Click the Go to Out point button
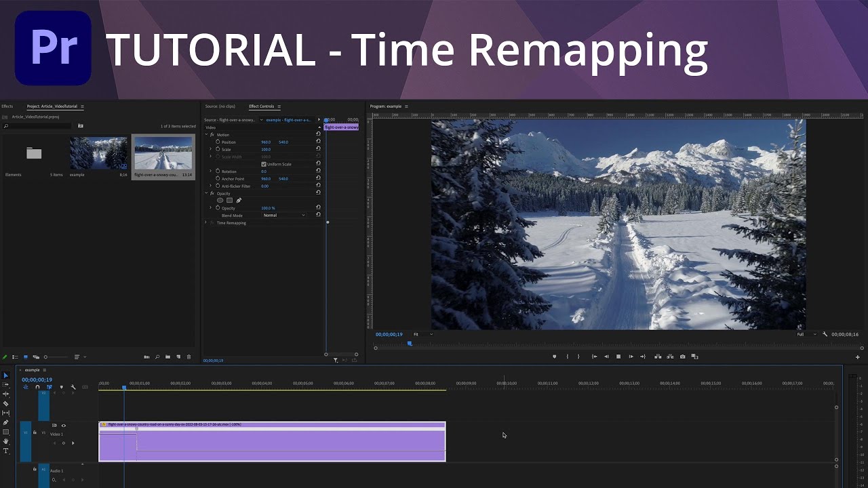868x488 pixels. coord(642,357)
